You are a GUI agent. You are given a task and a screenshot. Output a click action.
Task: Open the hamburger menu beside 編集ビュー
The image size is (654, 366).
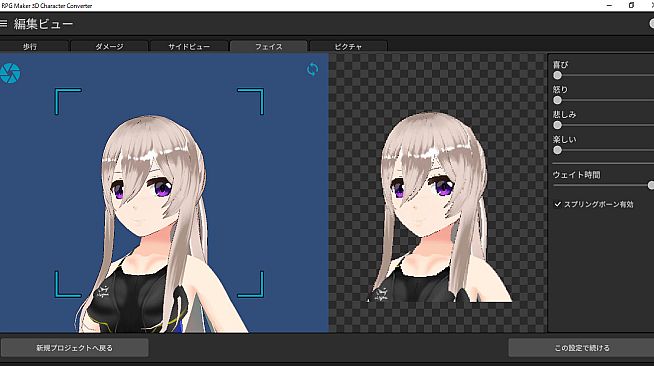[x=3, y=24]
